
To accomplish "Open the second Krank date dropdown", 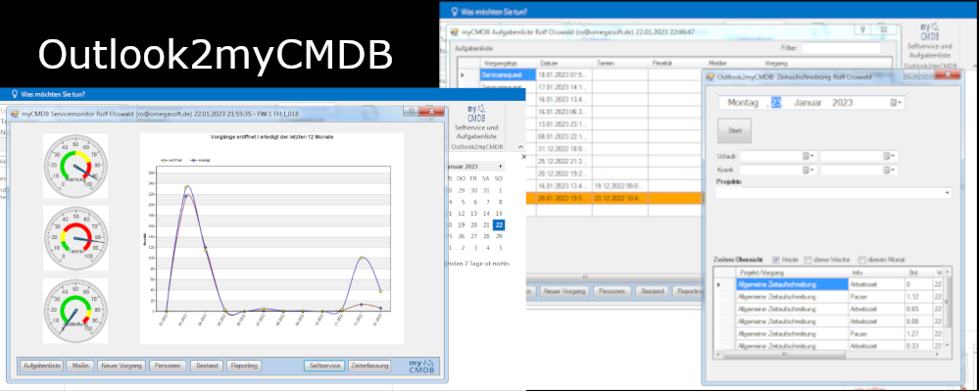I will click(890, 170).
